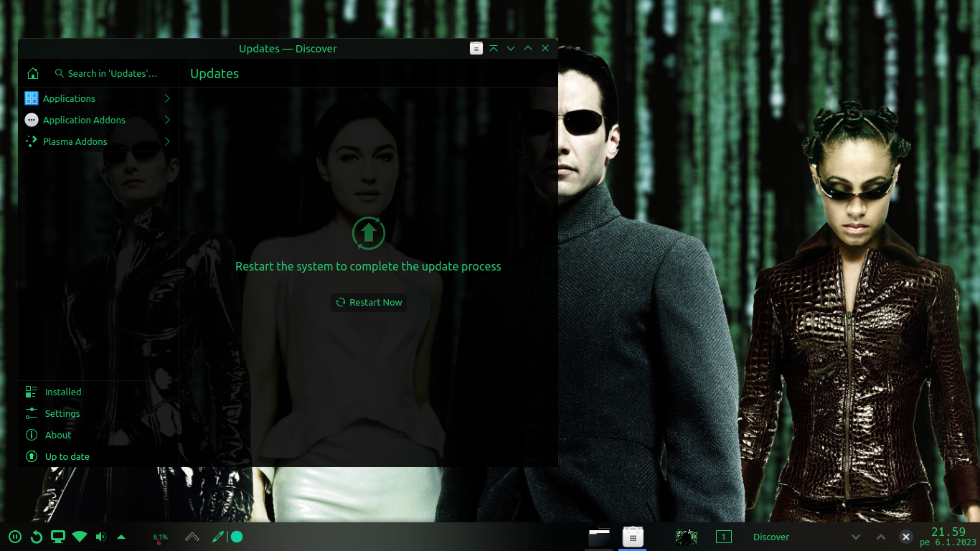
Task: Expand the Applications category chevron
Action: tap(167, 98)
